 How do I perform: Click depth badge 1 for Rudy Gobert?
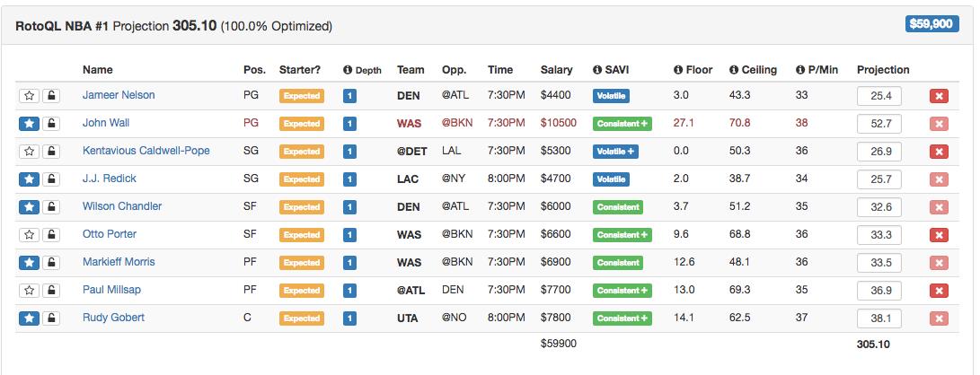349,318
